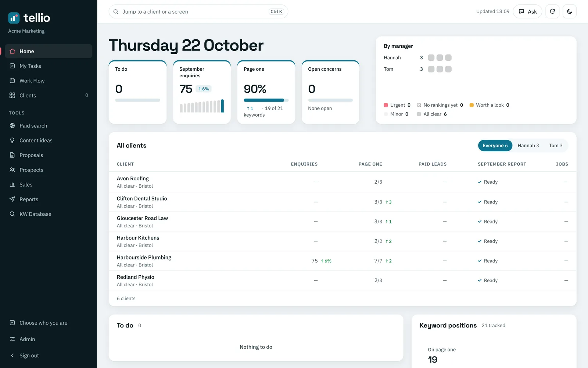The height and width of the screenshot is (368, 588).
Task: Open Sales via its bar chart icon
Action: point(12,184)
